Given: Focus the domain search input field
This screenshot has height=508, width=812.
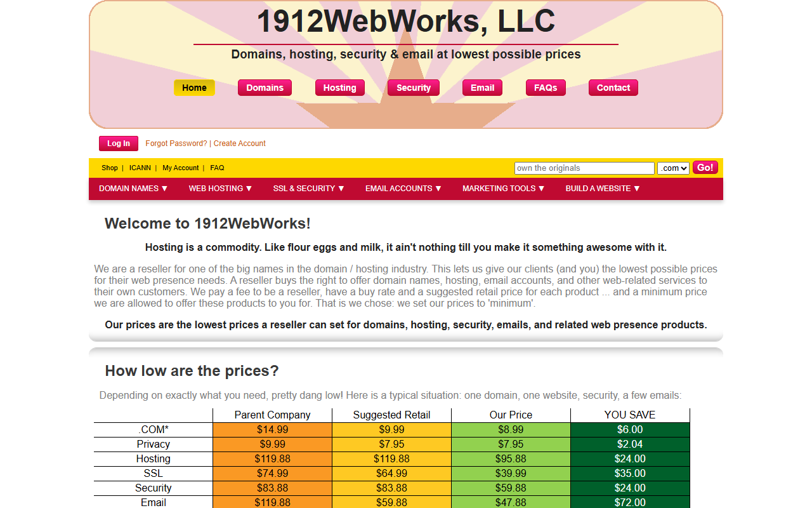Looking at the screenshot, I should pos(584,168).
